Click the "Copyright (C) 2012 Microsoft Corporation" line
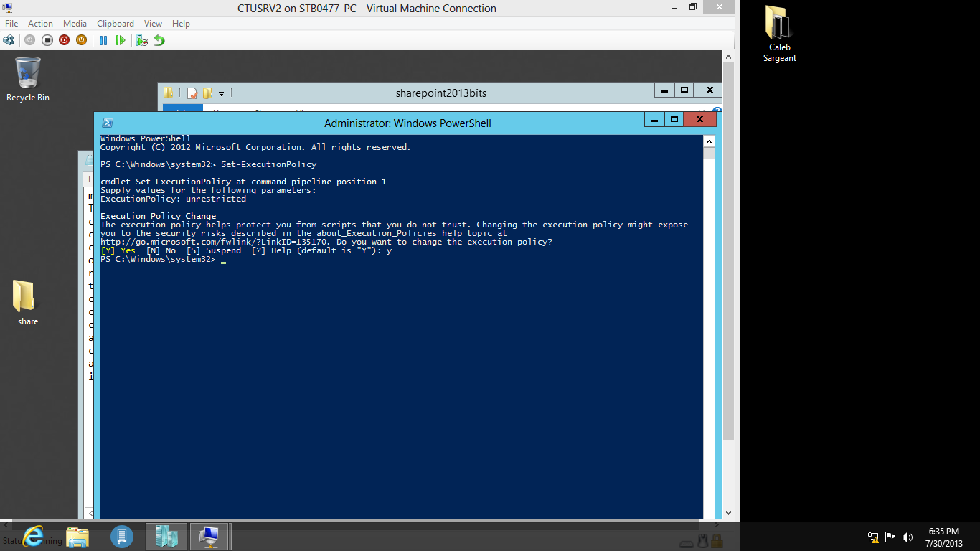Viewport: 980px width, 551px height. point(255,147)
